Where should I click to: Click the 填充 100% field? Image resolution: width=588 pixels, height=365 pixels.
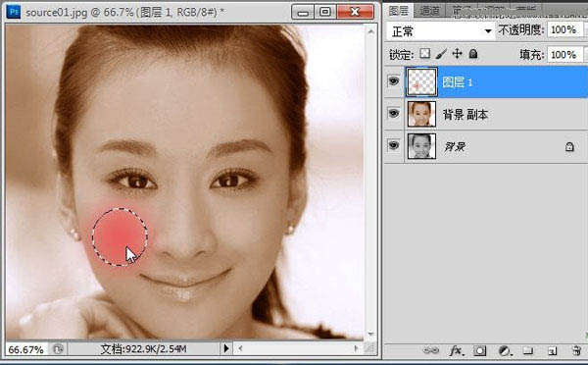[564, 54]
